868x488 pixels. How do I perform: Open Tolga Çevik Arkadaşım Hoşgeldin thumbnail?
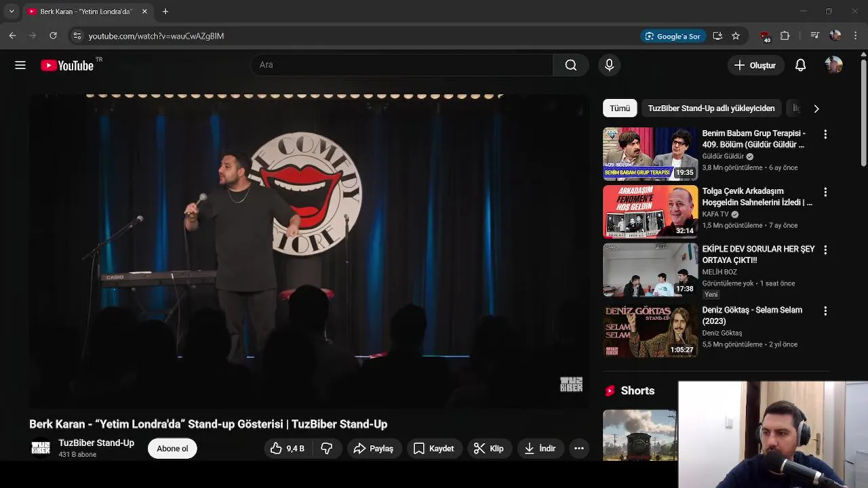coord(650,211)
